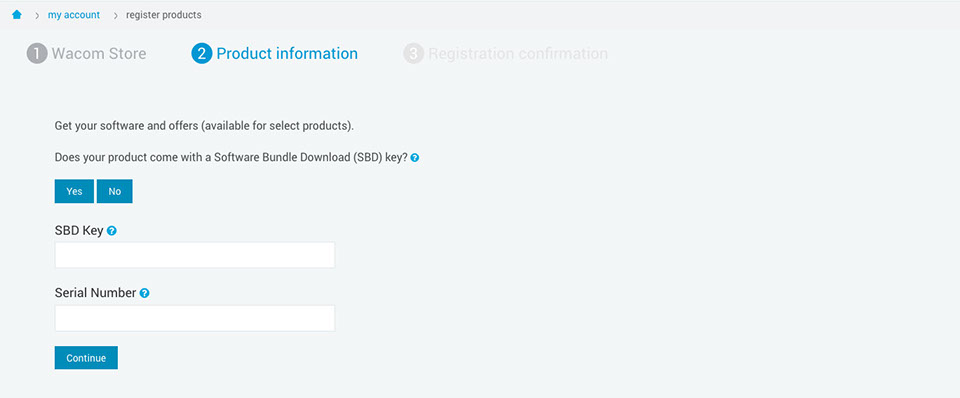960x398 pixels.
Task: Show help tooltip next to Serial Number label
Action: (144, 293)
